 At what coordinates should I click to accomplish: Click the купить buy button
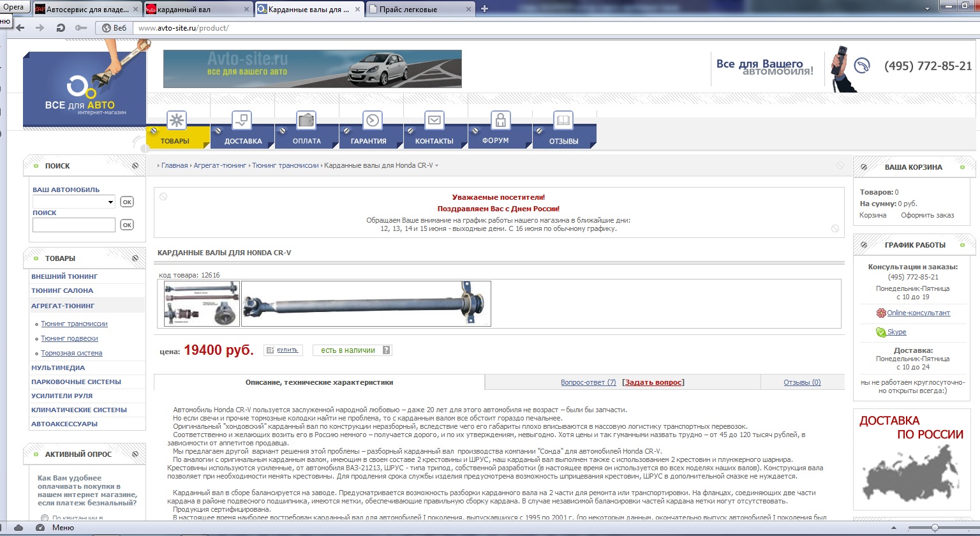[282, 350]
